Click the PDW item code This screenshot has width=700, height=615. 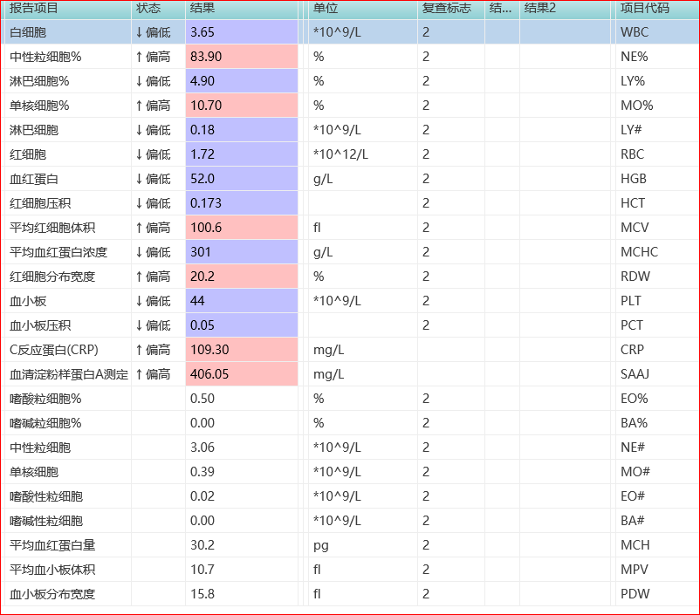(x=635, y=594)
